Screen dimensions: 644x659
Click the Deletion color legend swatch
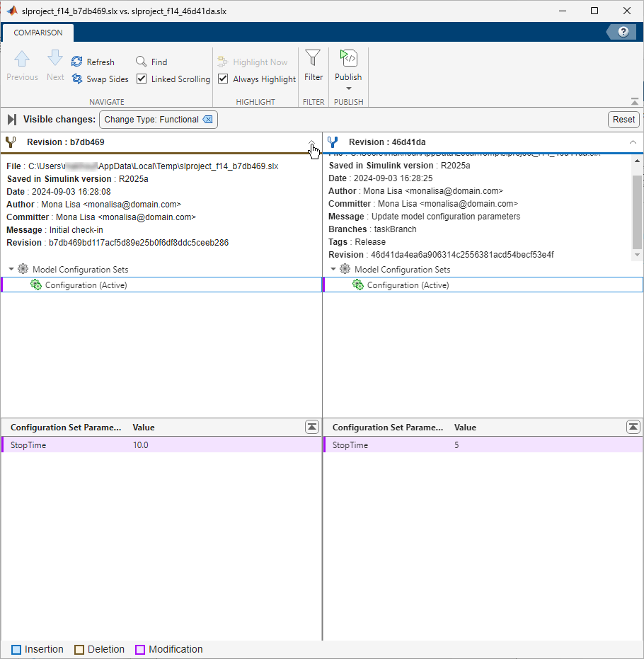tap(79, 649)
